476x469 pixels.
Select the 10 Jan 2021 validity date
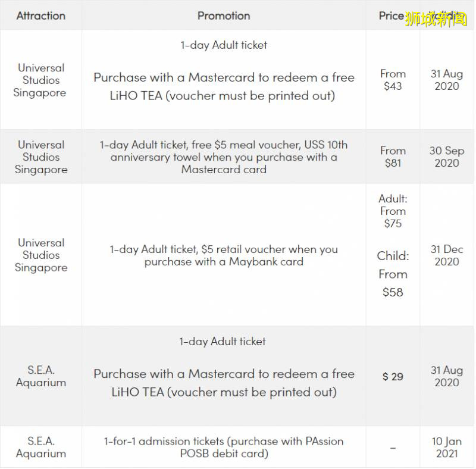tap(446, 447)
